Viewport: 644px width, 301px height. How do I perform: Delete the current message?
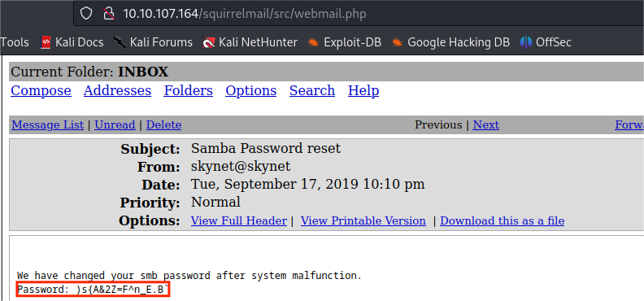click(164, 124)
